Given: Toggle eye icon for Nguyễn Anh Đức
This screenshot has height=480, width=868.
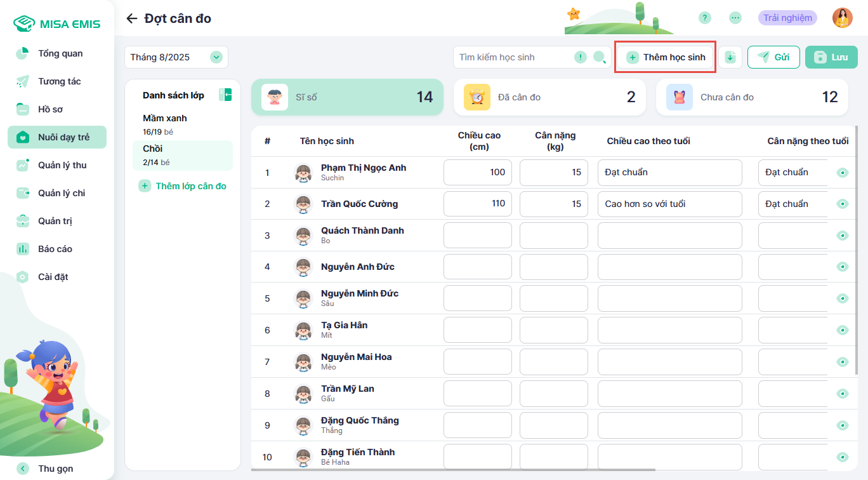Looking at the screenshot, I should 843,267.
